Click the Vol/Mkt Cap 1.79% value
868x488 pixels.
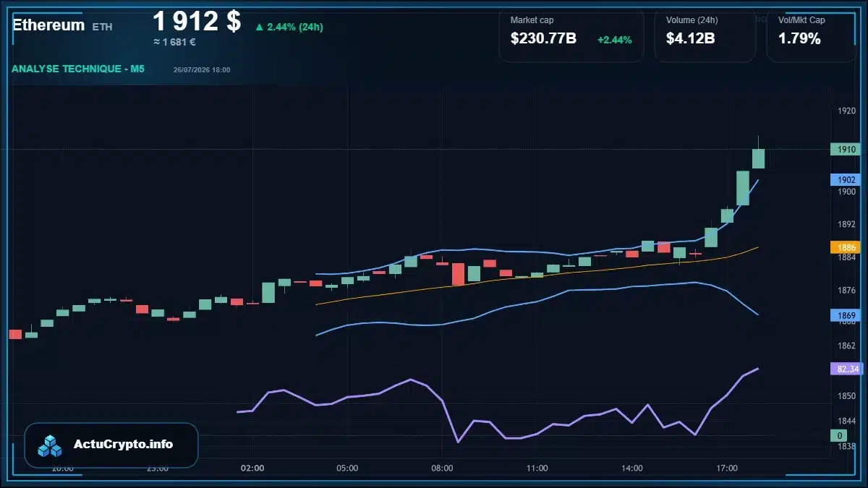click(x=799, y=39)
